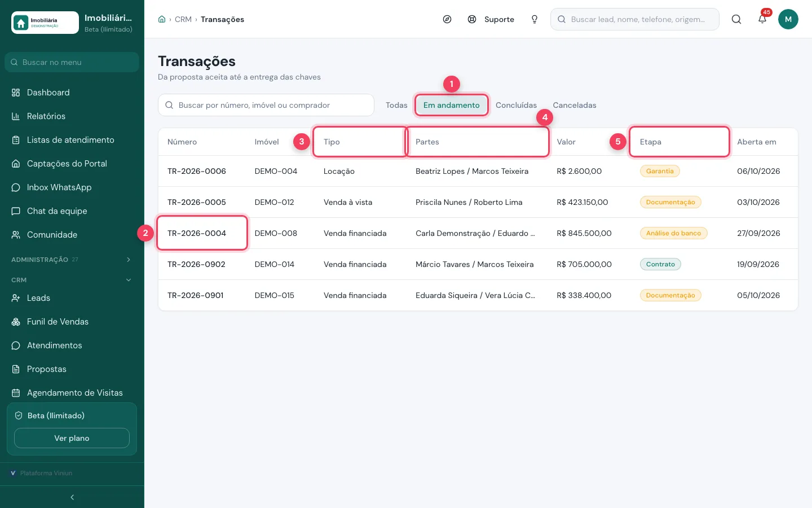
Task: Click the Comunidade people icon
Action: tap(16, 235)
